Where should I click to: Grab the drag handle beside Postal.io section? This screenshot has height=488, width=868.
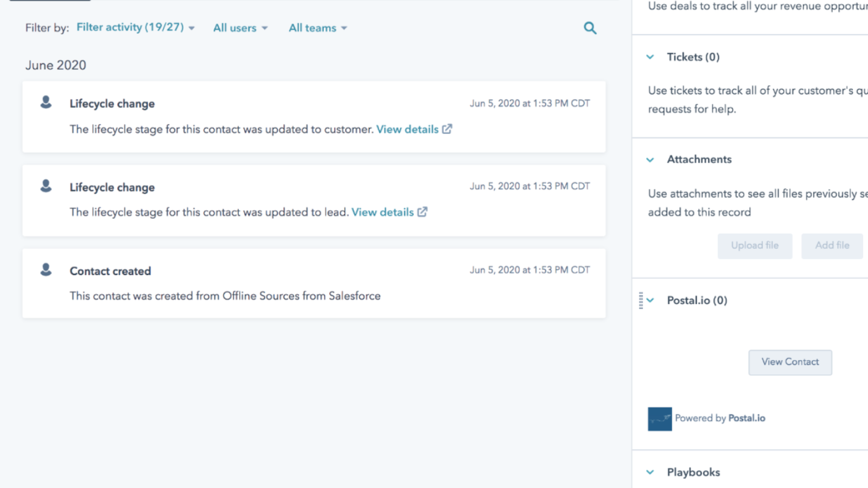point(641,300)
